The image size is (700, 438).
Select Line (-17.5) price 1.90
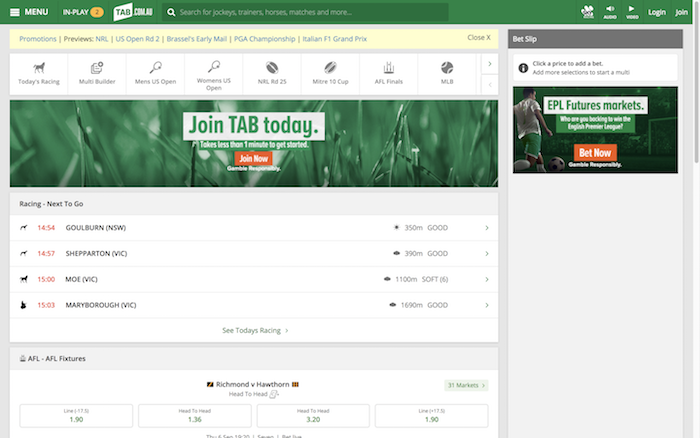coord(76,416)
